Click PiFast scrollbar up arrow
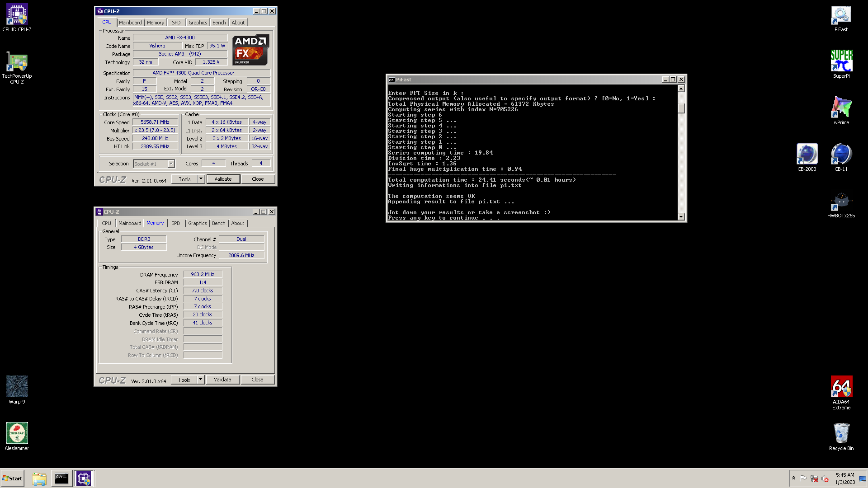This screenshot has width=868, height=488. click(x=681, y=89)
